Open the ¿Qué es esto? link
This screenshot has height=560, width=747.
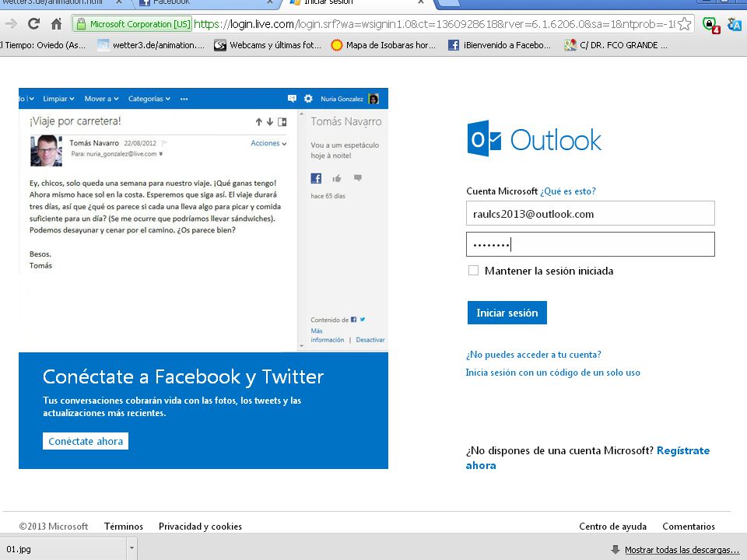568,191
